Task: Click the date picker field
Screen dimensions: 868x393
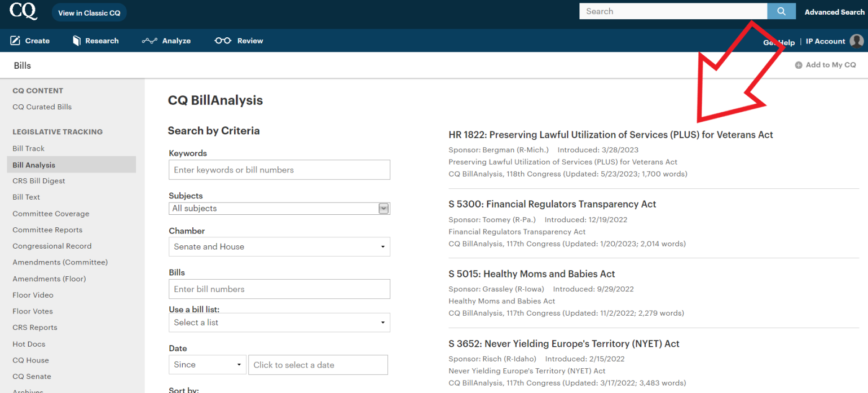Action: click(318, 365)
